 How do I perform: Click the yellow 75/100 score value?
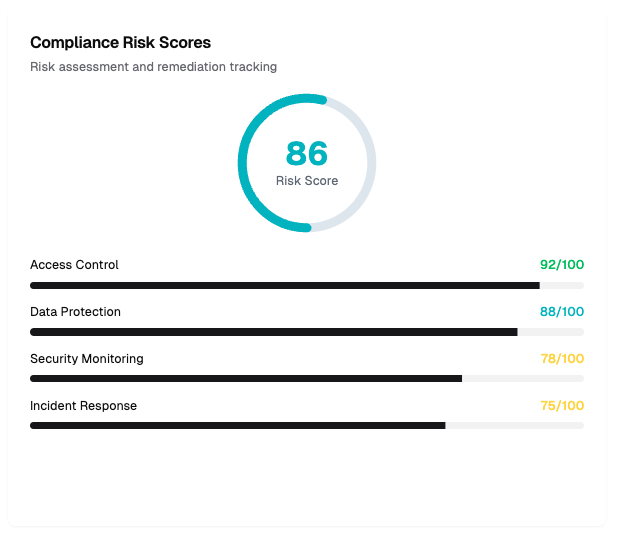(x=561, y=406)
